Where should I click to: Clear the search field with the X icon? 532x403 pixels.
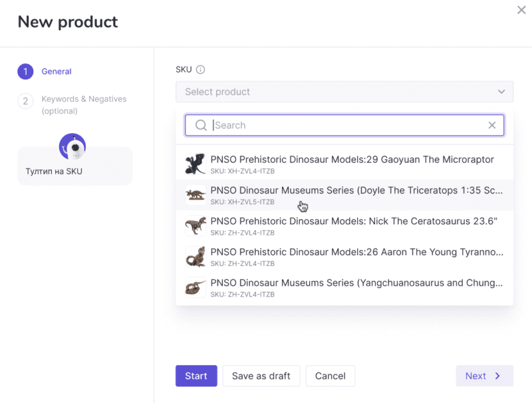tap(492, 125)
